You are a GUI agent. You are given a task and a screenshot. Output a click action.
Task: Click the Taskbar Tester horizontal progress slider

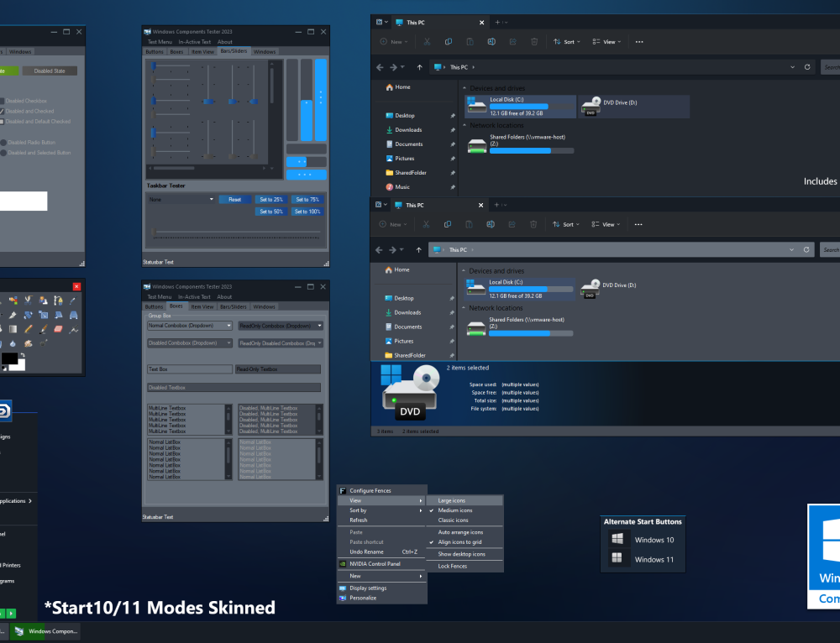236,232
